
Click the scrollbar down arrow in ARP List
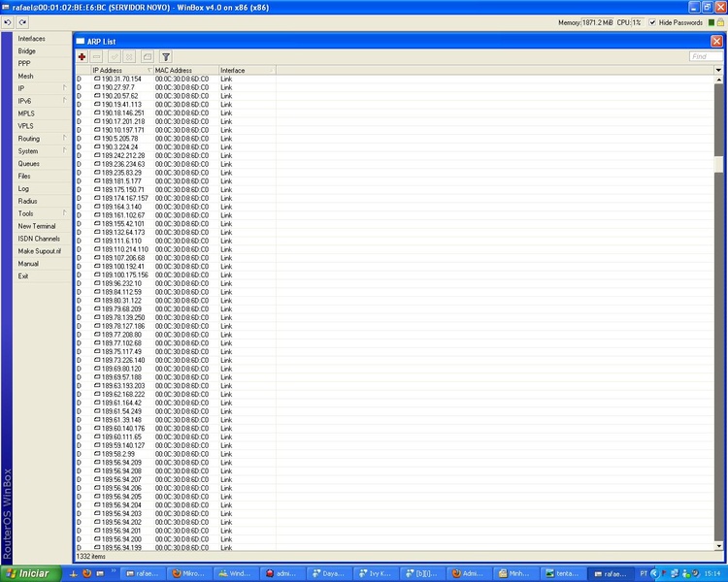click(718, 546)
